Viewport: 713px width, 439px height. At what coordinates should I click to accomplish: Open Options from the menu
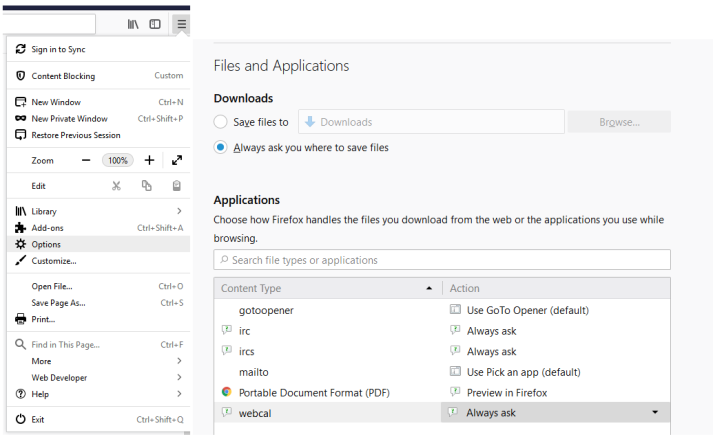[46, 244]
